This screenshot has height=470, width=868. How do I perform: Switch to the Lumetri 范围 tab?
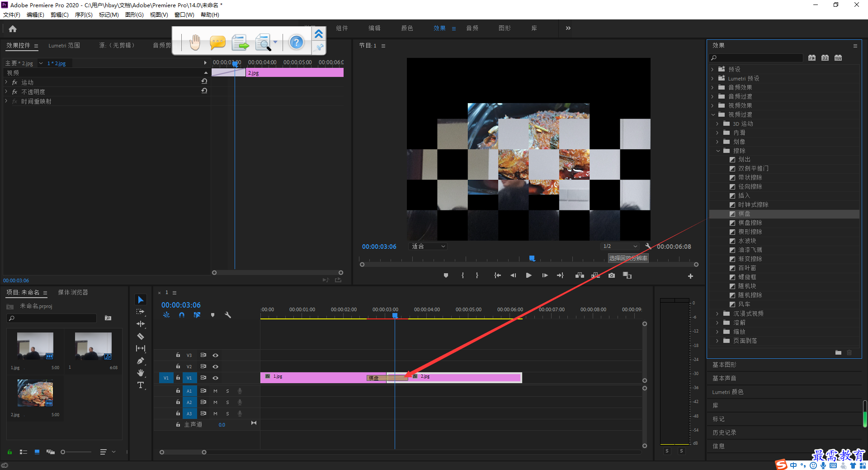tap(64, 45)
